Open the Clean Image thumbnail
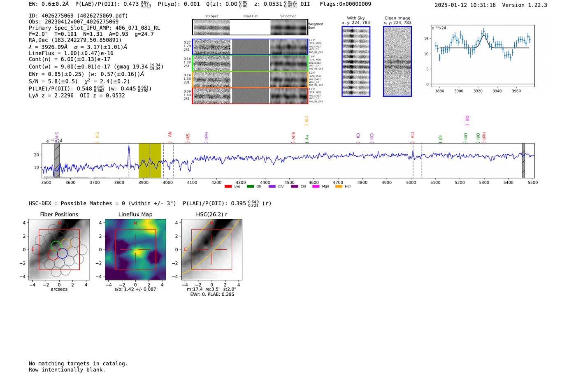Image resolution: width=576 pixels, height=392 pixels. [x=397, y=61]
